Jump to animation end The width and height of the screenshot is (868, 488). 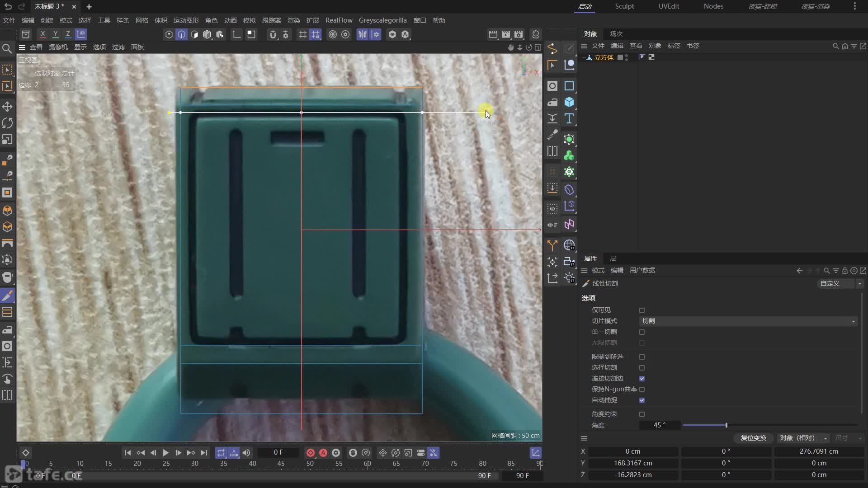point(204,453)
